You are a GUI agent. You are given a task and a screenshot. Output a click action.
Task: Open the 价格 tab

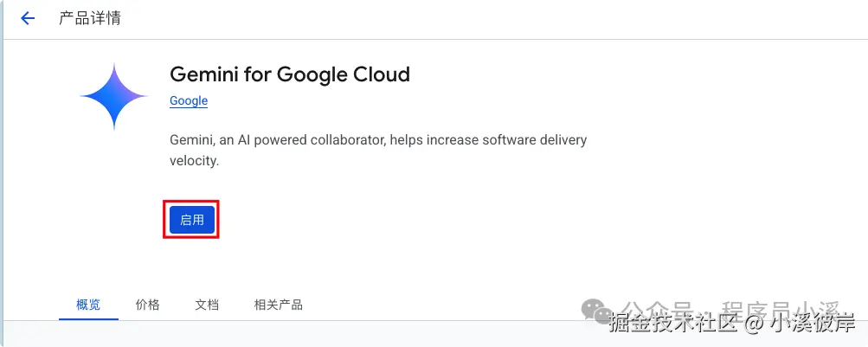(x=148, y=305)
